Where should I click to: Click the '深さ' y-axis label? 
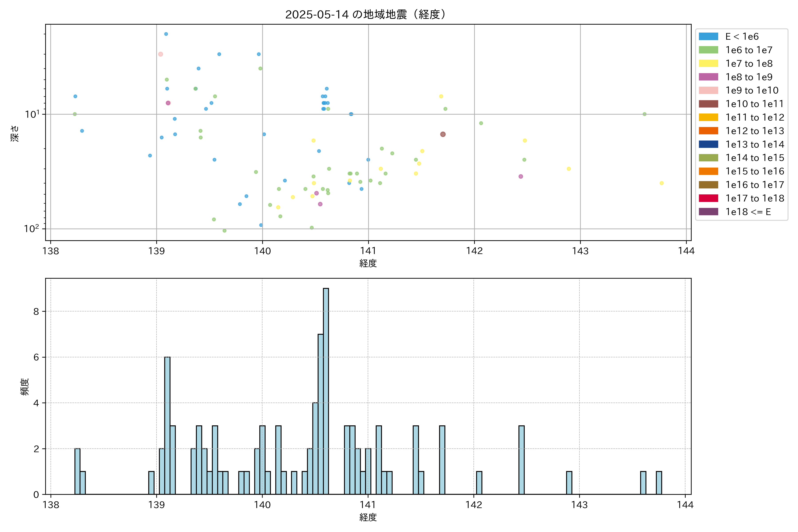pyautogui.click(x=15, y=133)
